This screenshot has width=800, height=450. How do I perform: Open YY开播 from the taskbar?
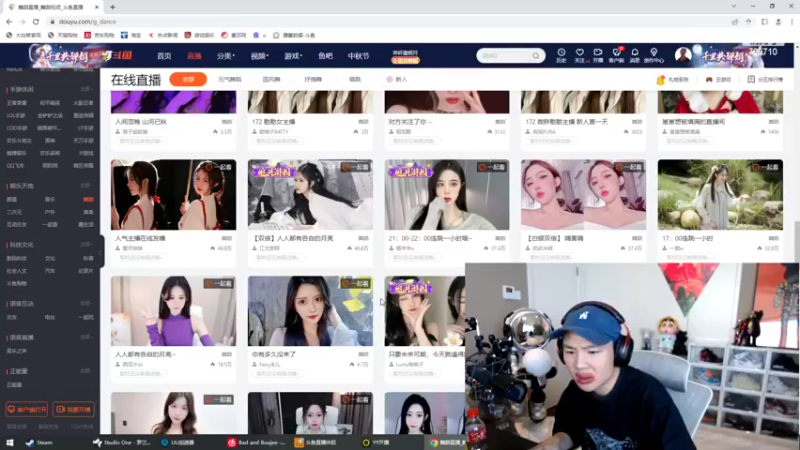pyautogui.click(x=376, y=442)
